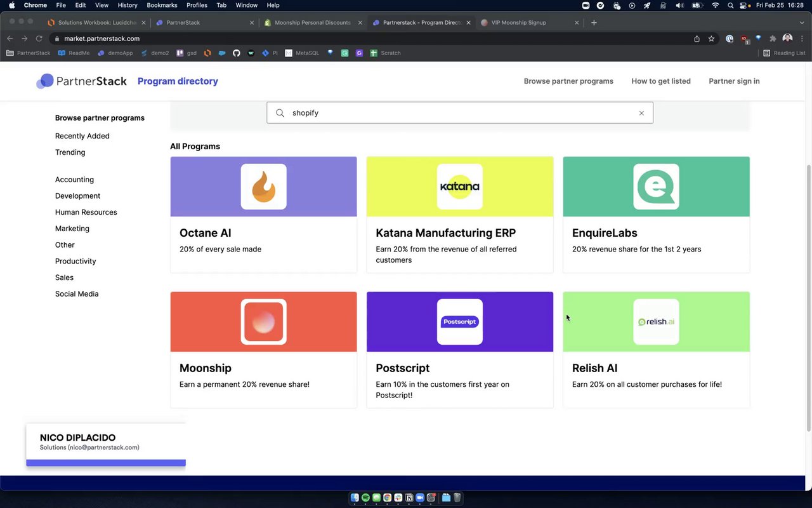Viewport: 812px width, 508px height.
Task: Filter by the Marketing category
Action: [x=72, y=229]
